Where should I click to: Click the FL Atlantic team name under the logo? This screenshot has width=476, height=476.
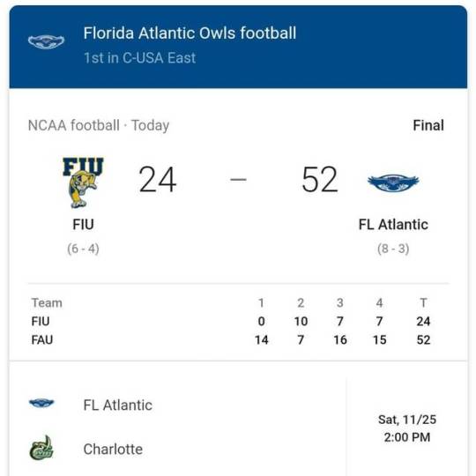pos(393,225)
